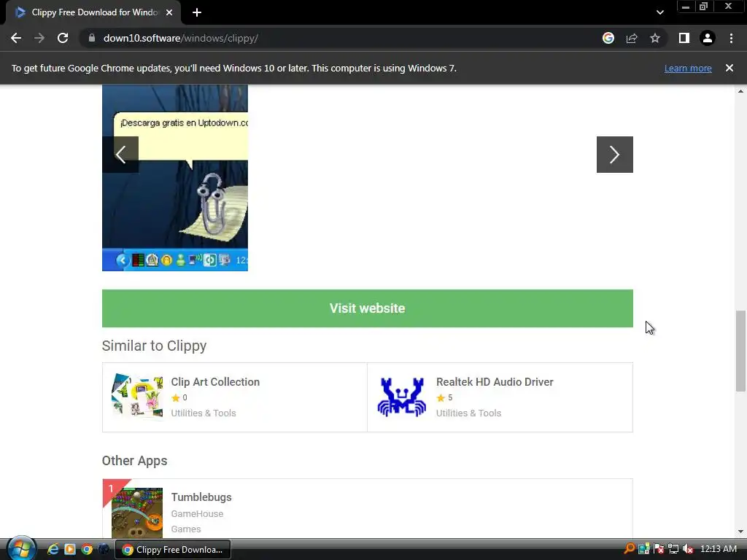Click the scrollbar up arrow
This screenshot has height=560, width=747.
740,91
